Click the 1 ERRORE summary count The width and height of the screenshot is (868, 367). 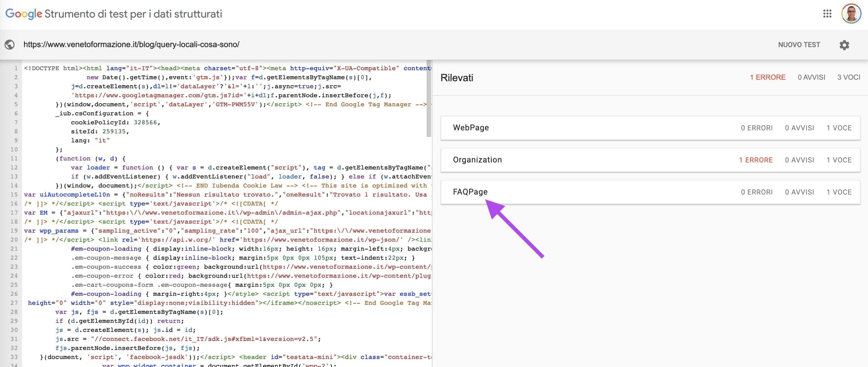point(768,77)
